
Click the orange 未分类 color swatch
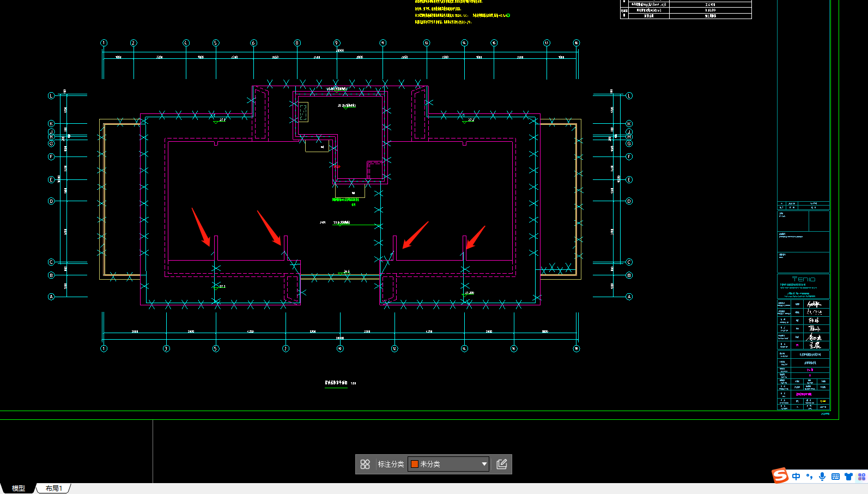pos(415,464)
